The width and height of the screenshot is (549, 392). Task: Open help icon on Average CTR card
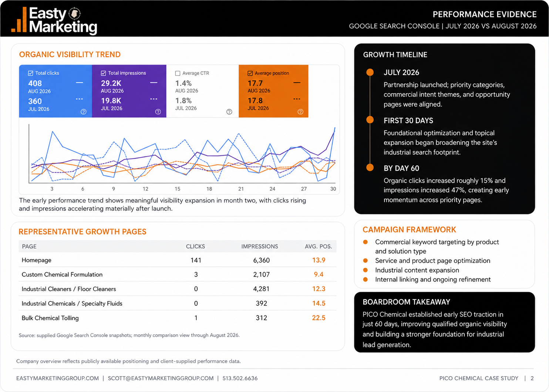point(229,112)
